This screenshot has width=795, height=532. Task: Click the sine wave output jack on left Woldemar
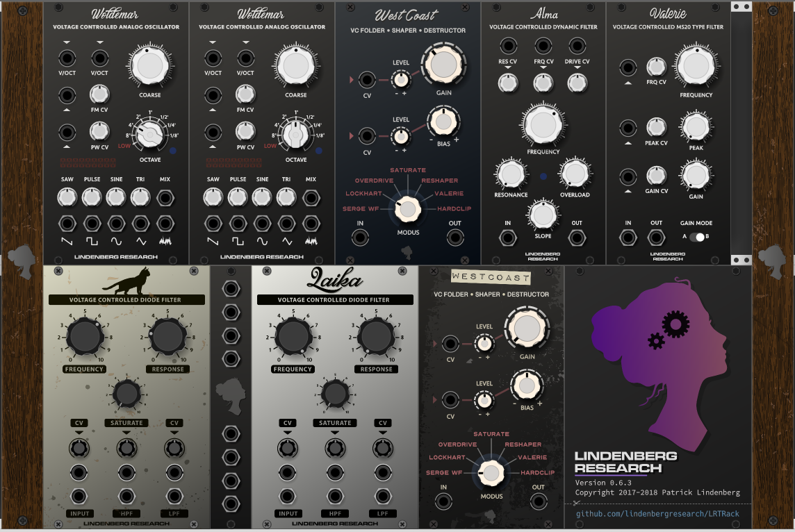click(x=116, y=224)
